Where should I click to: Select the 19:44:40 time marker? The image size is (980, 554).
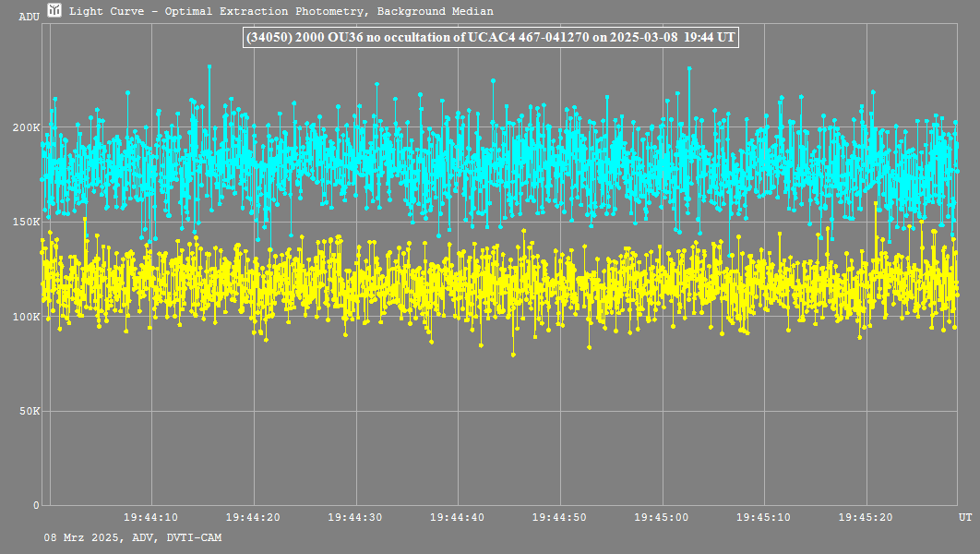[x=458, y=518]
